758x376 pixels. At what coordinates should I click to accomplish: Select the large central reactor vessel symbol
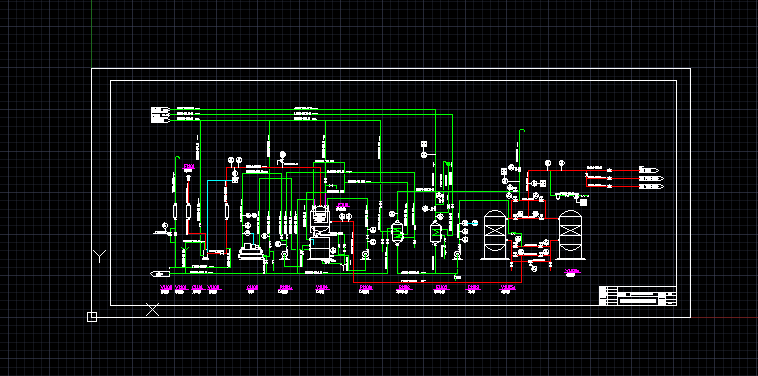(x=319, y=232)
